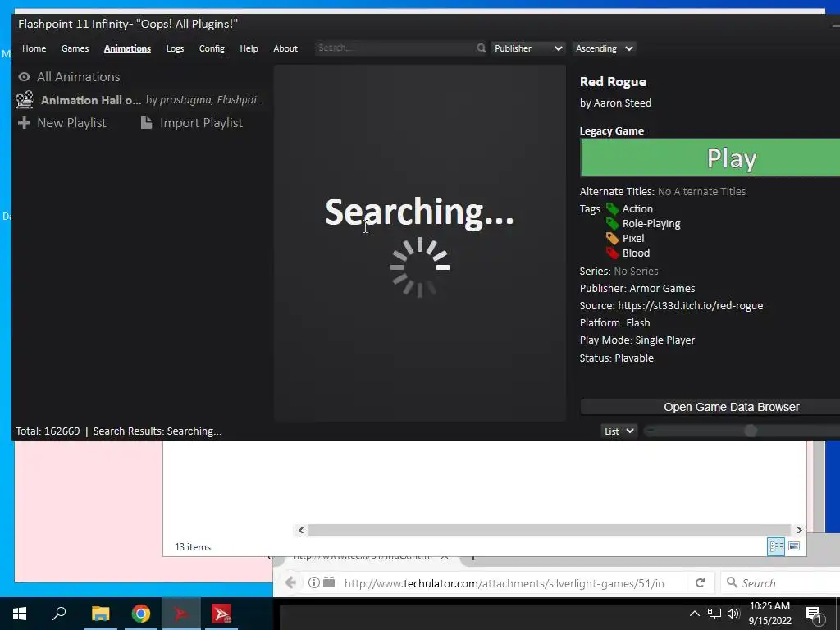Open the Publisher sort-by dropdown
Viewport: 840px width, 630px height.
(527, 48)
